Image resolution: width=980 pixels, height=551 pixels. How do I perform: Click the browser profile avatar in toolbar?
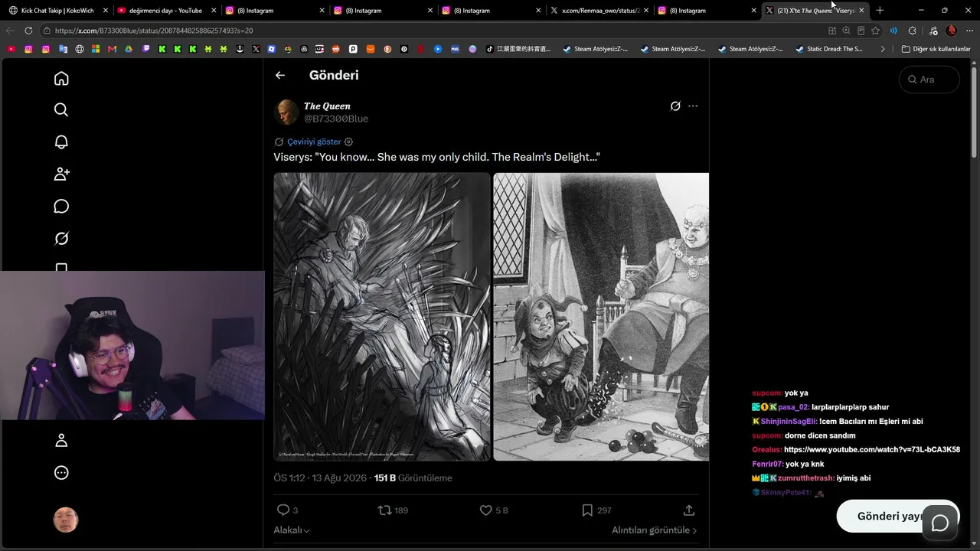(x=952, y=31)
